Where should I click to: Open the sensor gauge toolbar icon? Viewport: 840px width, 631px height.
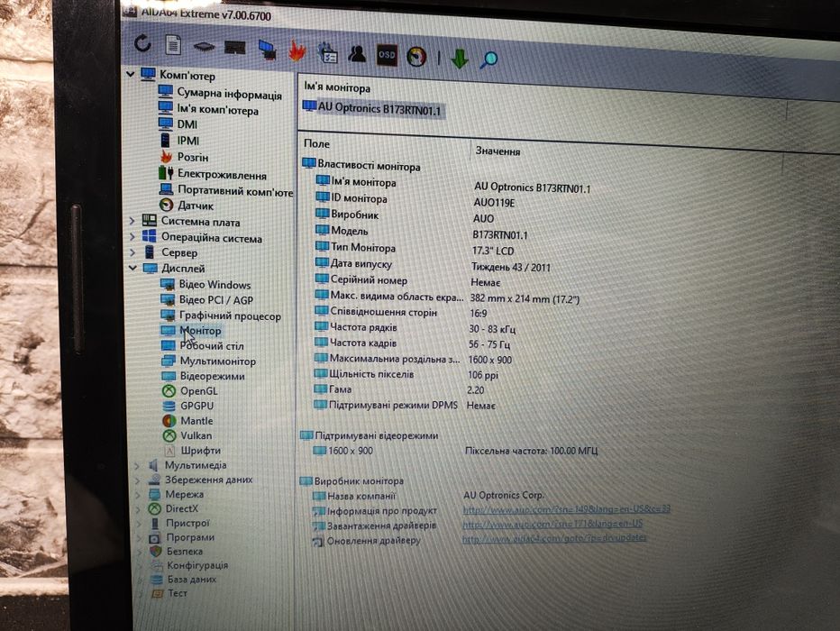pyautogui.click(x=416, y=56)
